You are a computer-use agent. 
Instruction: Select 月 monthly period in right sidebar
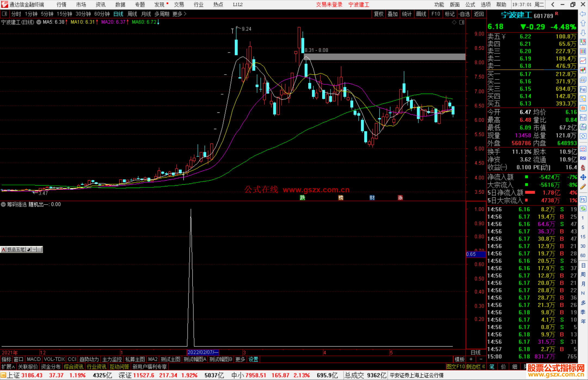(x=583, y=284)
